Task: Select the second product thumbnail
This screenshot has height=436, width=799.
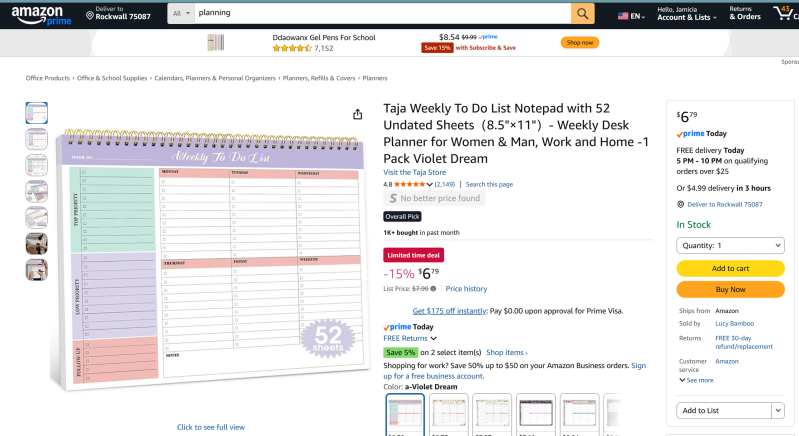Action: click(37, 139)
